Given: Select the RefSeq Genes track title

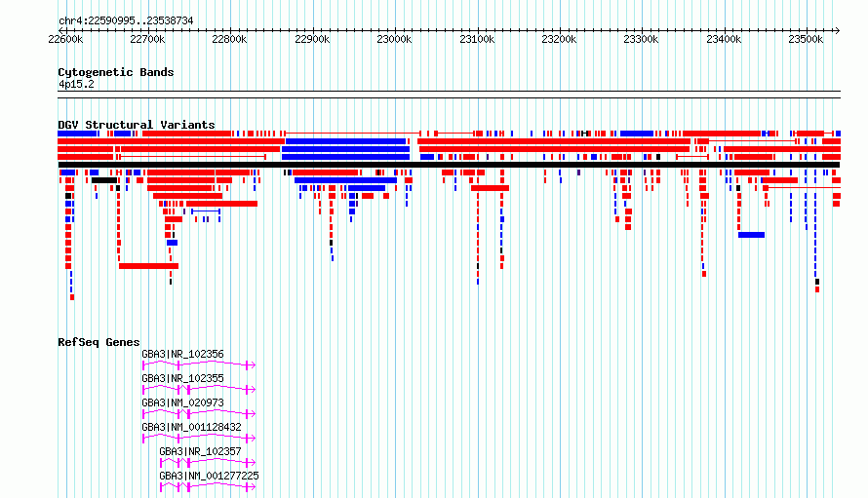Looking at the screenshot, I should click(99, 342).
